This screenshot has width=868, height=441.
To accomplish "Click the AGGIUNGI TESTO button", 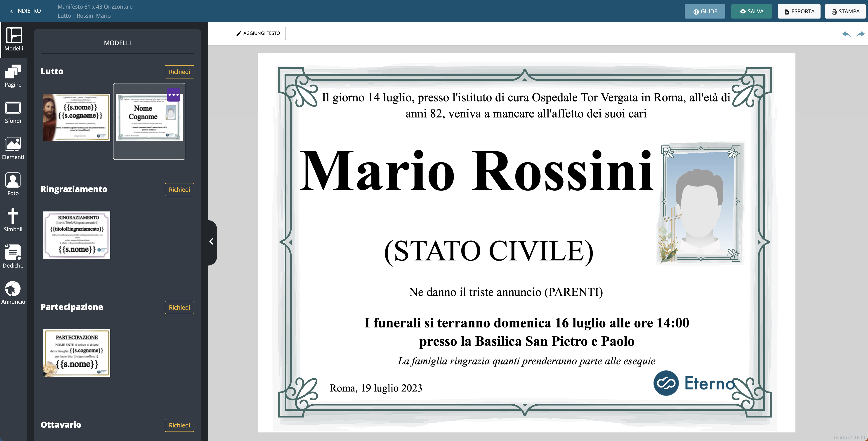I will (x=258, y=33).
